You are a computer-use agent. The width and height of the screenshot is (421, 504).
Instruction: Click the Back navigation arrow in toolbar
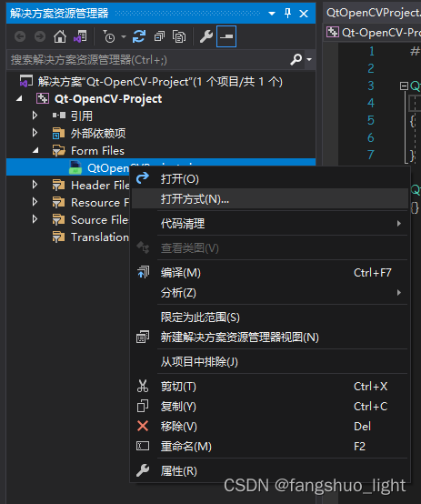[20, 36]
